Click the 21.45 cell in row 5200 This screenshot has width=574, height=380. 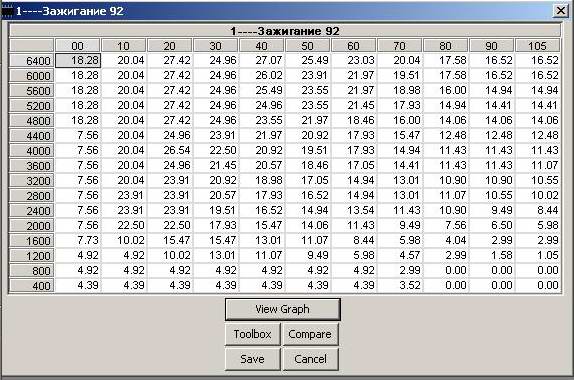(353, 105)
